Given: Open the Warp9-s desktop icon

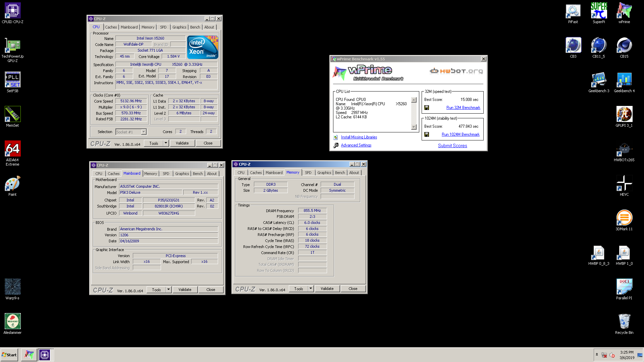Looking at the screenshot, I should click(12, 289).
